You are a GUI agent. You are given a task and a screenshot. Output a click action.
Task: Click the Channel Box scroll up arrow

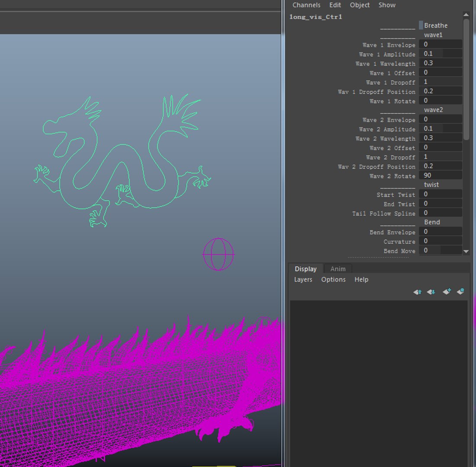pos(466,15)
